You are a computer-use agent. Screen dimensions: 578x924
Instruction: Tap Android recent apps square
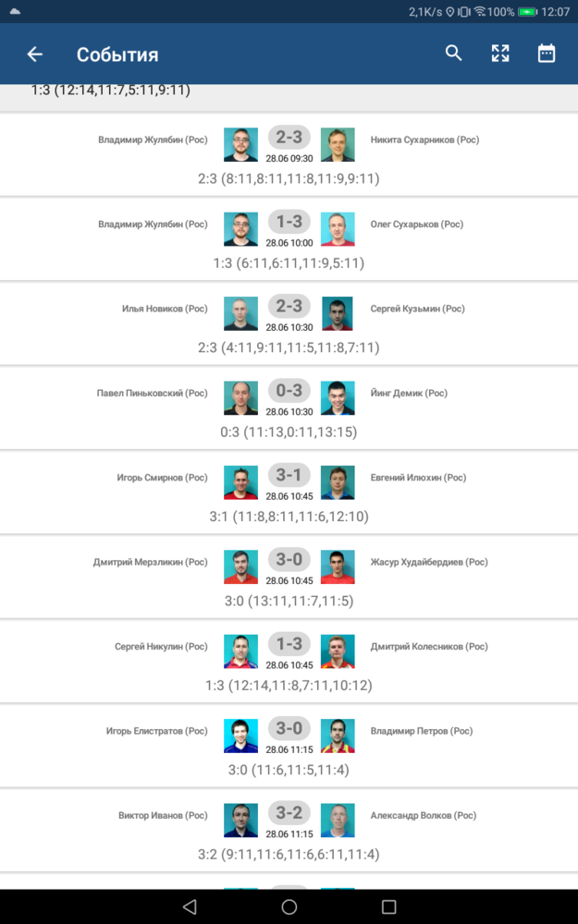point(388,906)
